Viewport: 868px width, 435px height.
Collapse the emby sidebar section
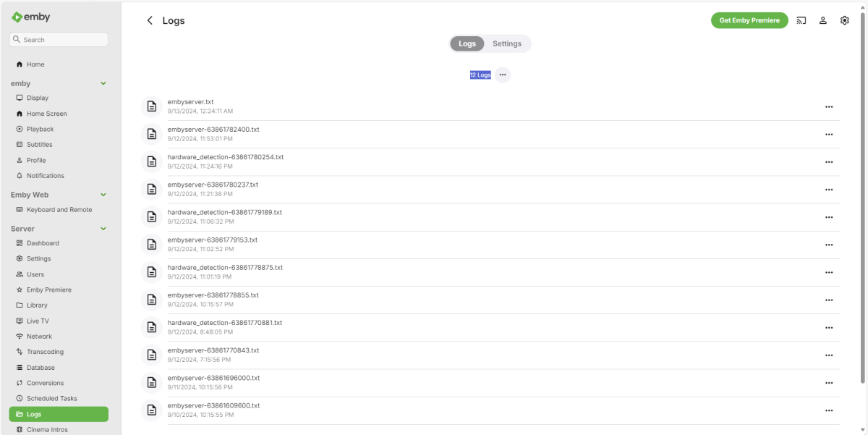[103, 83]
